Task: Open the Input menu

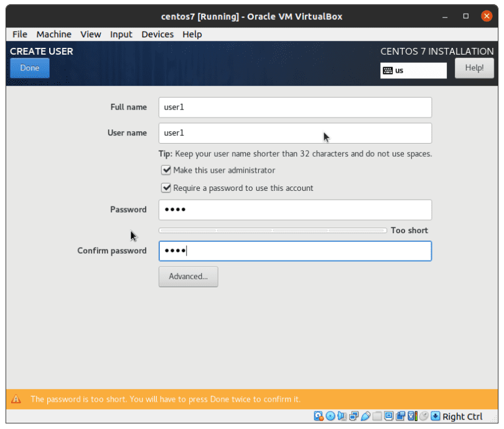Action: click(121, 34)
